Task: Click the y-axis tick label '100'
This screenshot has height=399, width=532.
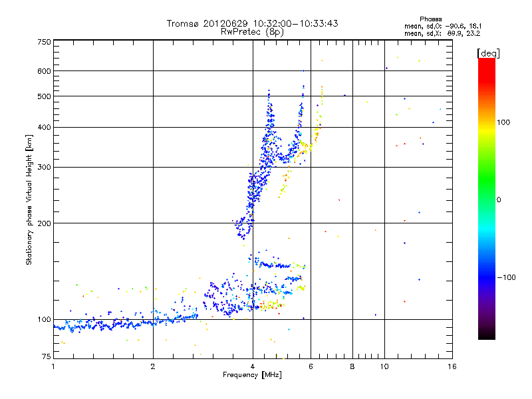Action: pos(44,320)
